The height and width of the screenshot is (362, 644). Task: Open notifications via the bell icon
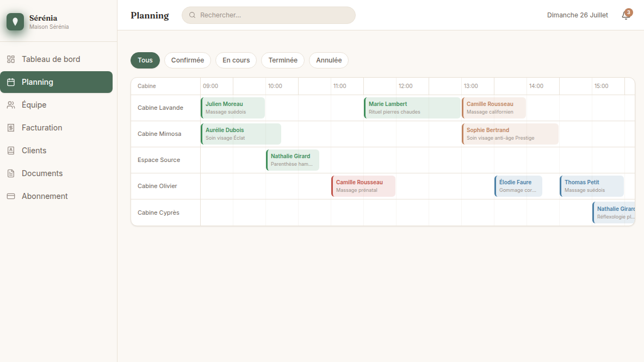tap(626, 15)
